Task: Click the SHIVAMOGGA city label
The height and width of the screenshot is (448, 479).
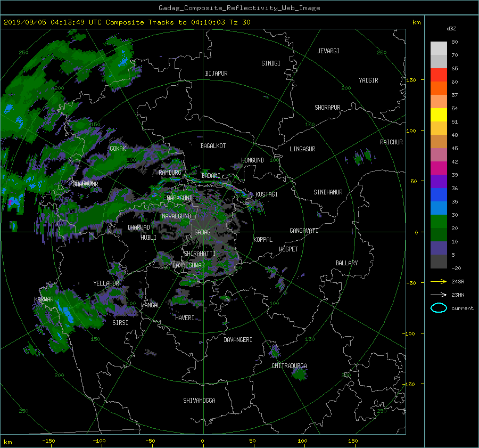Action: (199, 401)
